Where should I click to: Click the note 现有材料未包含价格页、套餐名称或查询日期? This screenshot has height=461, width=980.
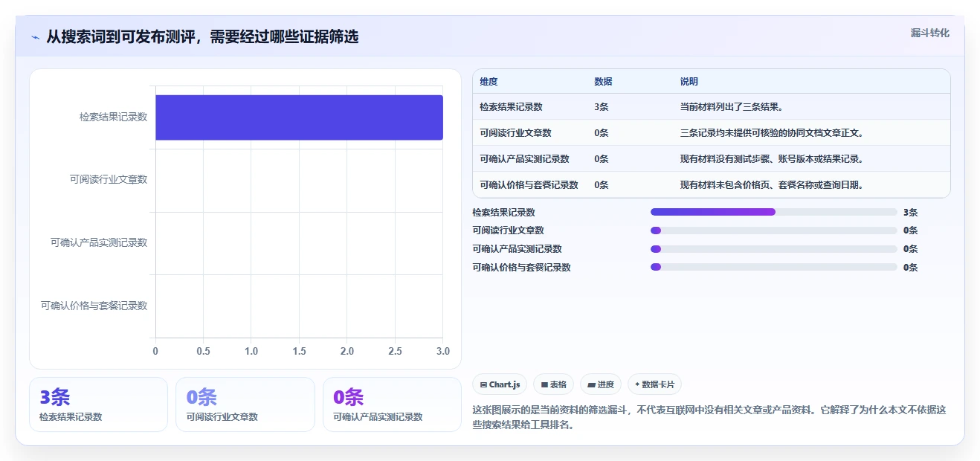click(x=772, y=185)
